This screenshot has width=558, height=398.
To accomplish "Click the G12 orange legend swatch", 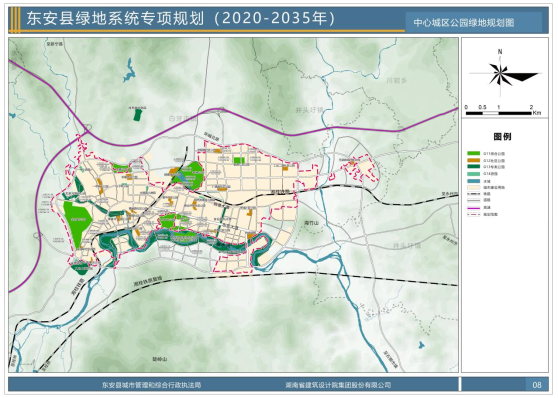I will [x=474, y=160].
